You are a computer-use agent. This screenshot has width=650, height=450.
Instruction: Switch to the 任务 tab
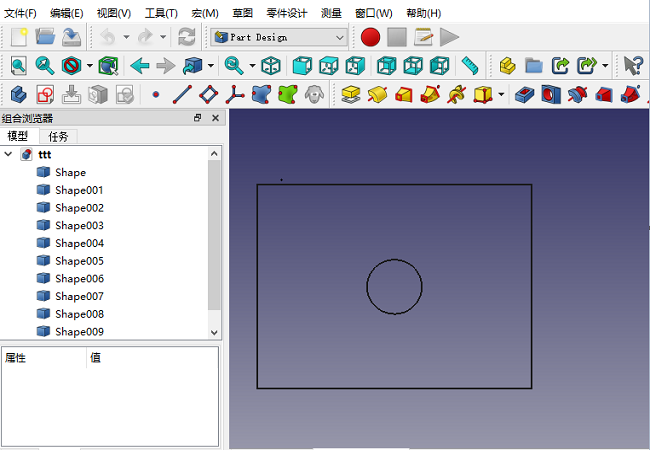(59, 136)
